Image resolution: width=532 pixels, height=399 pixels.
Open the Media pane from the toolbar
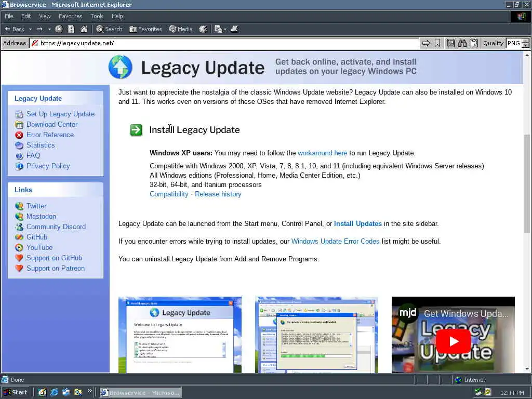181,29
